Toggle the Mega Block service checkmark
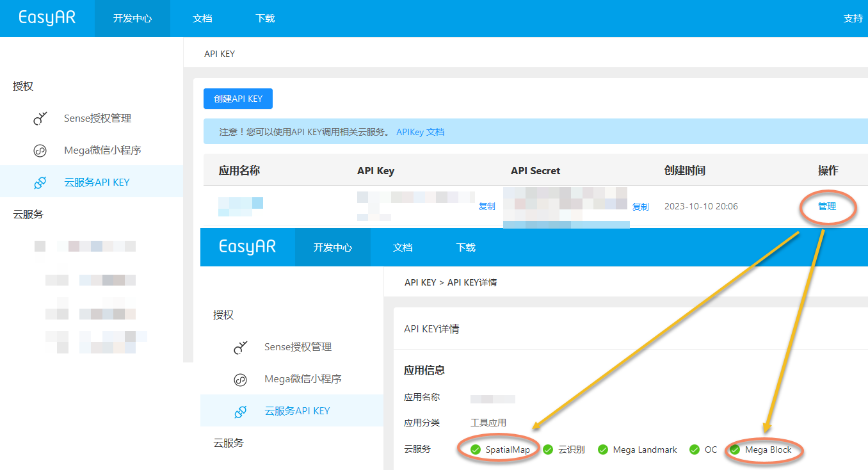Viewport: 868px width, 470px height. click(735, 450)
